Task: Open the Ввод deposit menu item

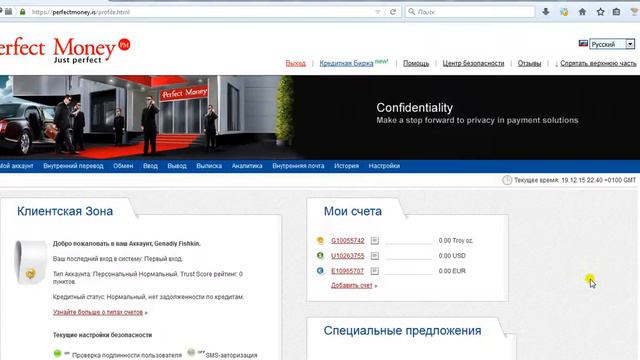Action: pyautogui.click(x=150, y=166)
